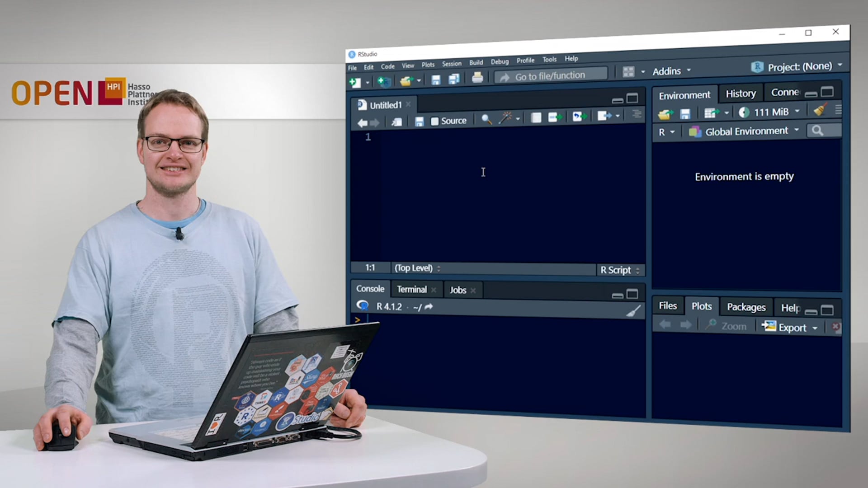Click the Run current line icon
The width and height of the screenshot is (868, 488).
(554, 117)
